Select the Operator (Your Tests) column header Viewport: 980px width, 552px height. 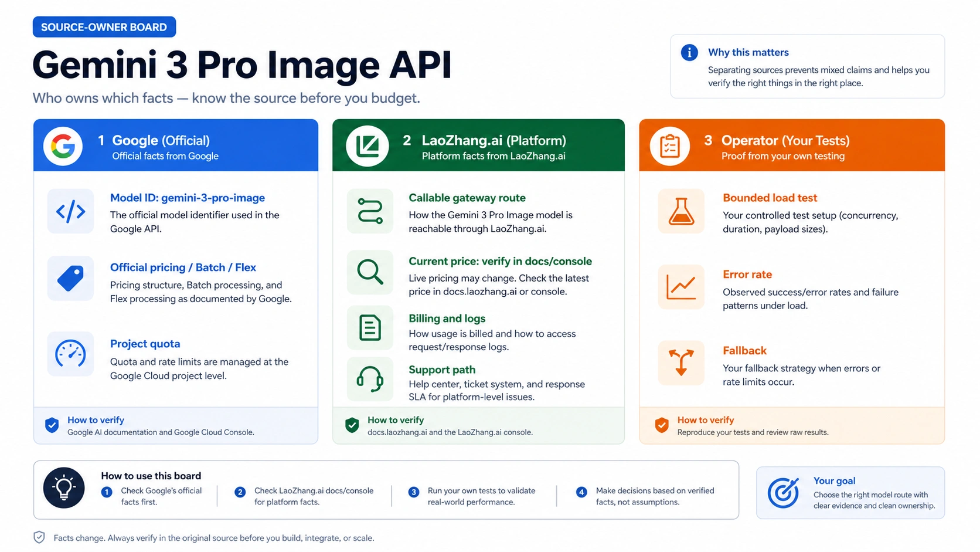[x=792, y=145]
